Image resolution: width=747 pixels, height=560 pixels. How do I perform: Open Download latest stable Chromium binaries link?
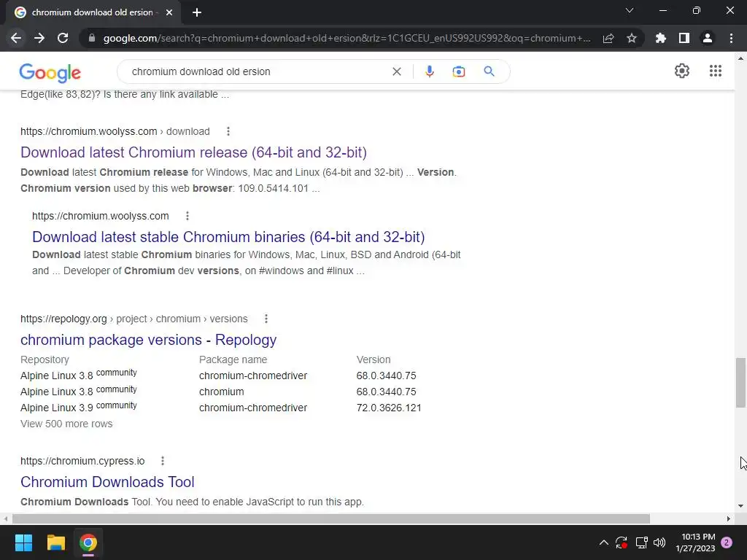pos(228,237)
